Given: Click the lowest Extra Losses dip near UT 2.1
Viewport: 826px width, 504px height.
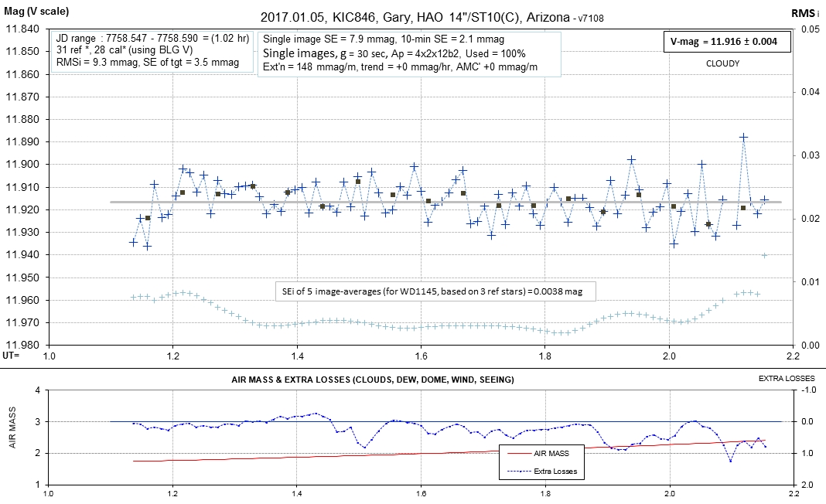Looking at the screenshot, I should click(x=730, y=461).
